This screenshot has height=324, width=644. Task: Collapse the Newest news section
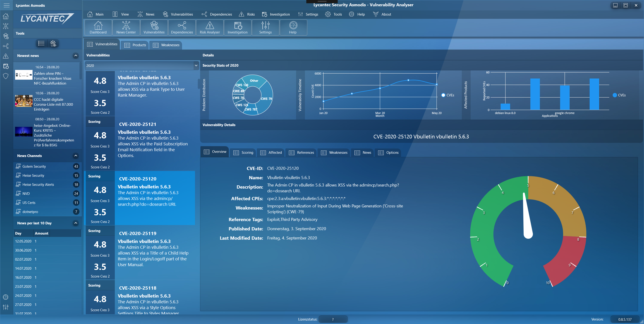(x=76, y=56)
